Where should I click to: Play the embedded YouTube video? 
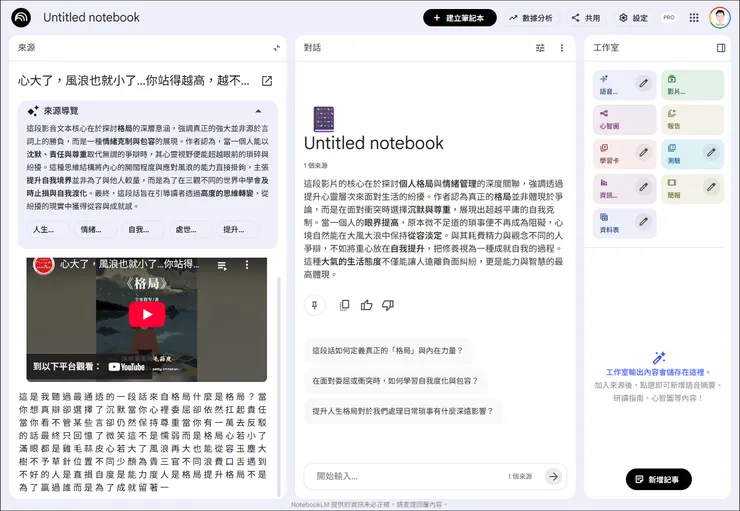click(147, 314)
